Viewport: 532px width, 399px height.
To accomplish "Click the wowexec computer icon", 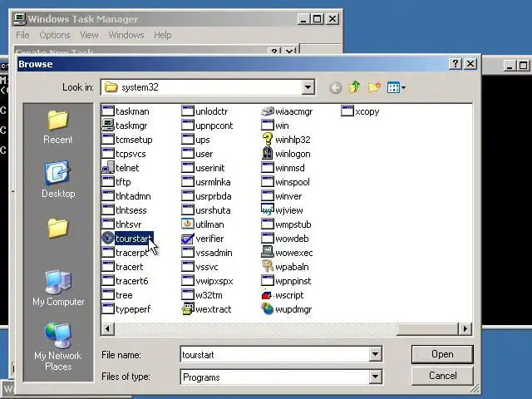I will click(x=268, y=253).
